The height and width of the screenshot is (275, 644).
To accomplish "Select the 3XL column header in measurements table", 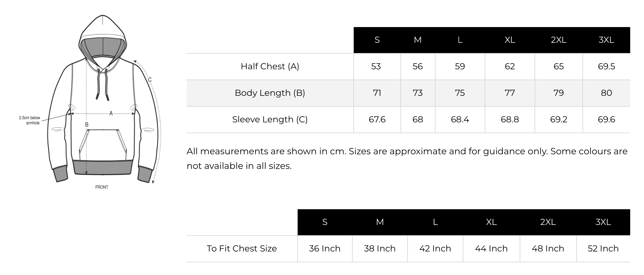I will pos(606,40).
